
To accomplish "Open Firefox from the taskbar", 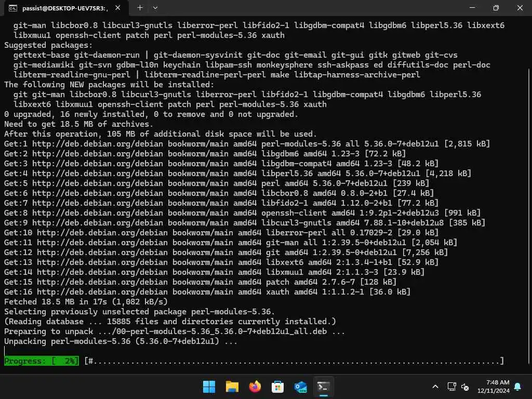I will pyautogui.click(x=255, y=387).
